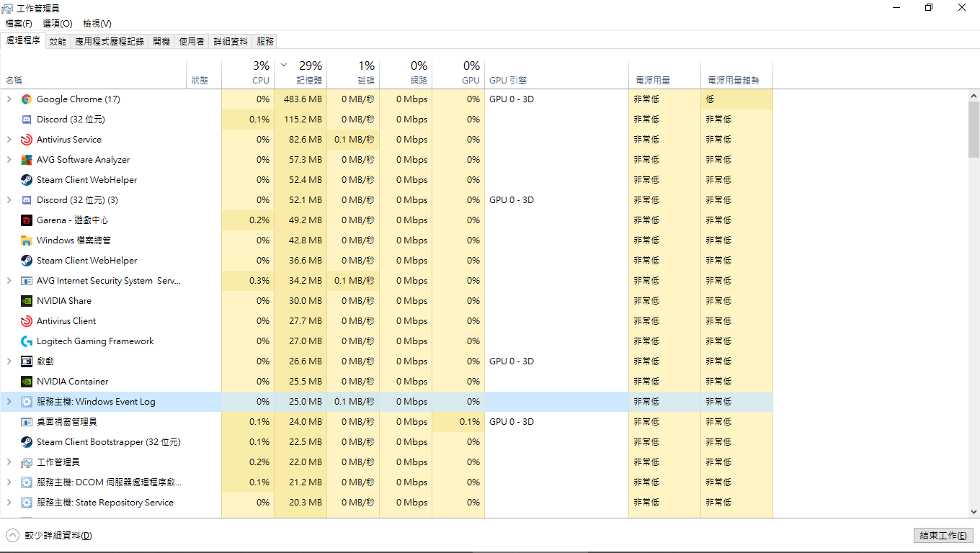Click the Discord (32 位元) (3) icon
The image size is (980, 553).
coord(27,200)
